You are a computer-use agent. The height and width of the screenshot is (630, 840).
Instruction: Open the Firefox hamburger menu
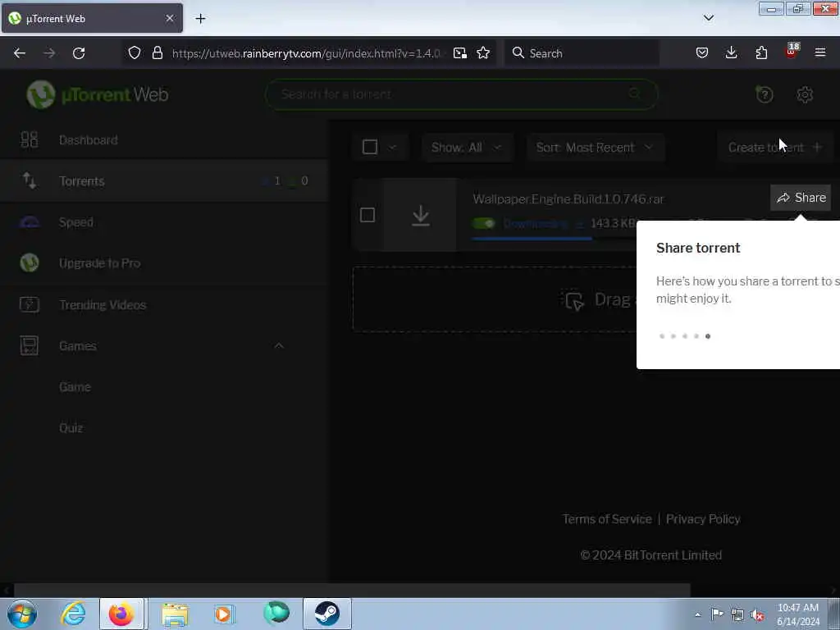[x=820, y=52]
